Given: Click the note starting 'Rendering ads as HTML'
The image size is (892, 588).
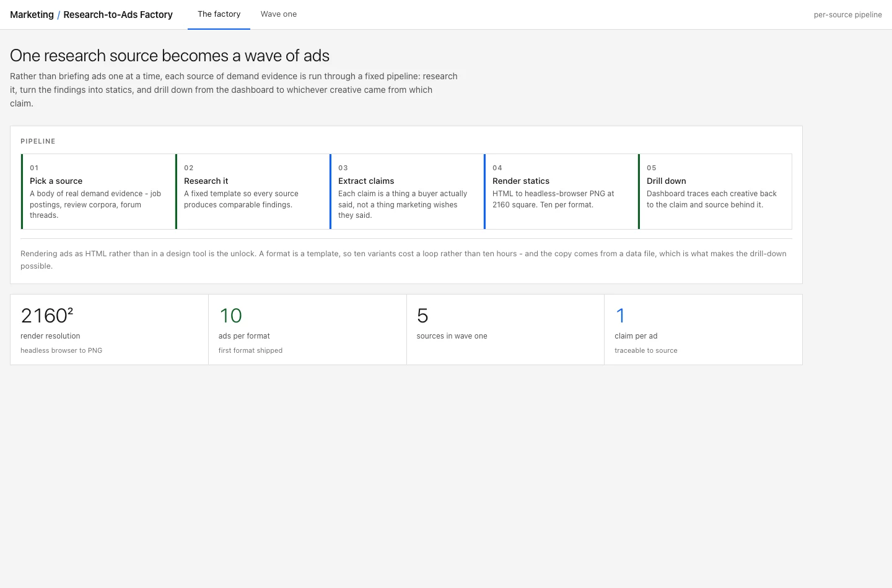Looking at the screenshot, I should point(403,260).
